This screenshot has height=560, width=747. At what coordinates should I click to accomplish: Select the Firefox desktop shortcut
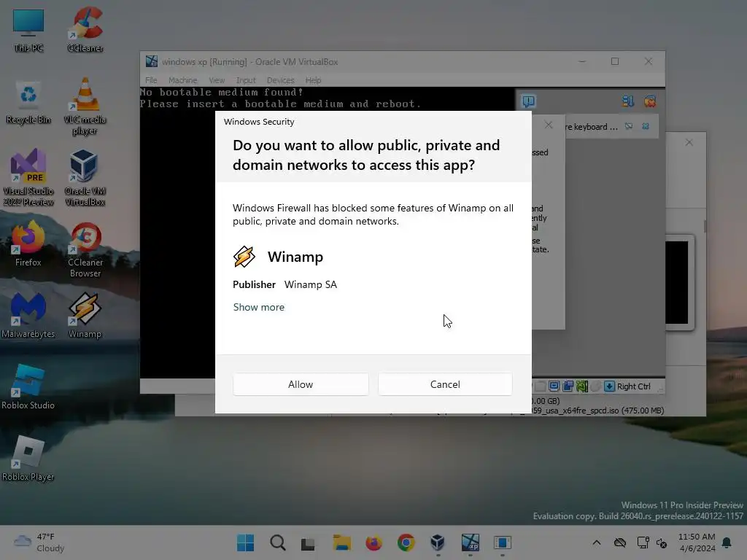[x=28, y=244]
